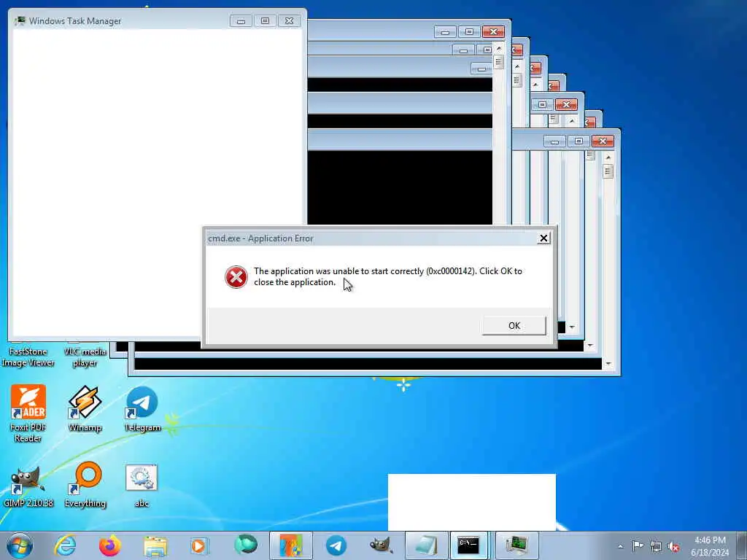Click scroll-up arrow of frontmost command prompt
Screen dimensions: 747x560
608,157
